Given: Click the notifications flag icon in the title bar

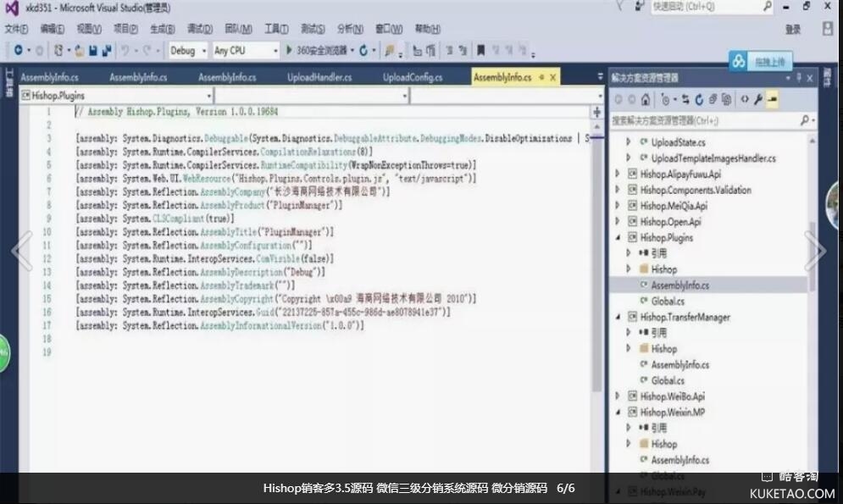Looking at the screenshot, I should 620,6.
